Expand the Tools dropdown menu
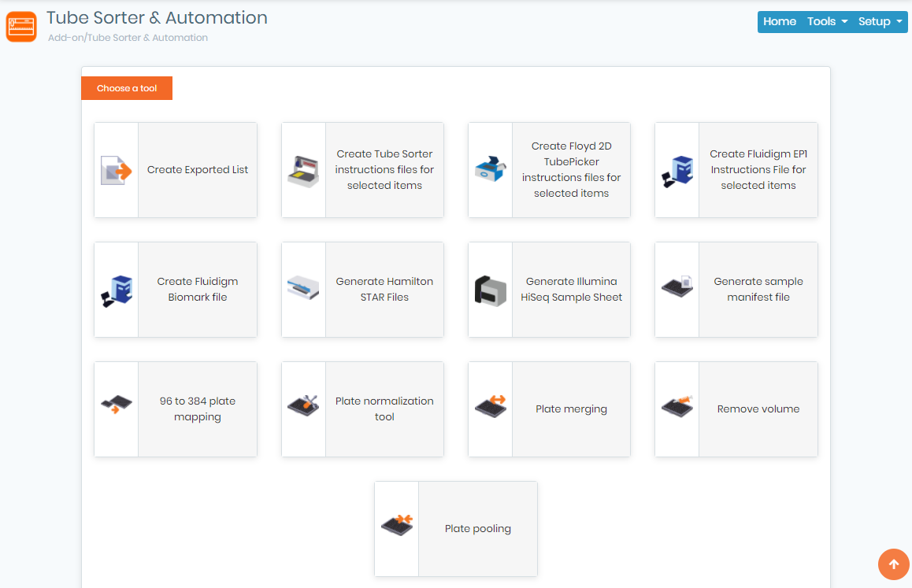 coord(827,21)
